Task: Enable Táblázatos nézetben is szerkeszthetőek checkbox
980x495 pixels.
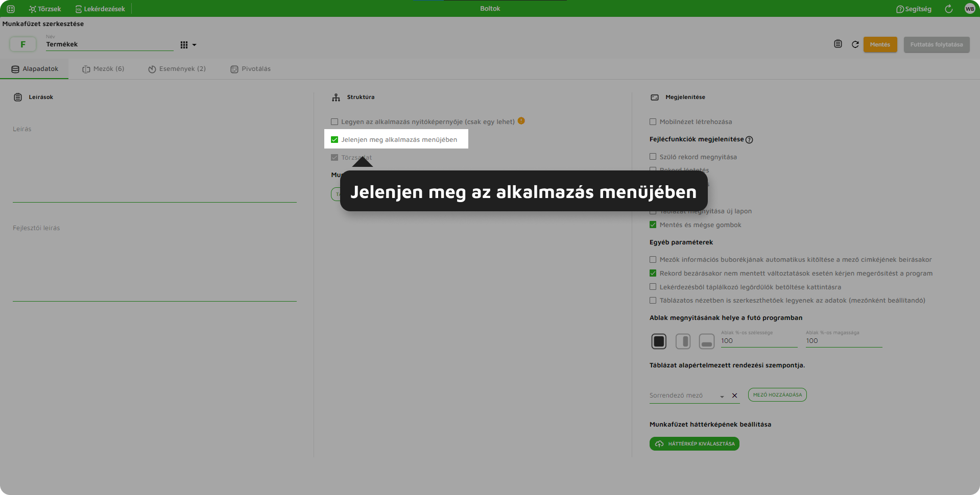Action: [653, 301]
